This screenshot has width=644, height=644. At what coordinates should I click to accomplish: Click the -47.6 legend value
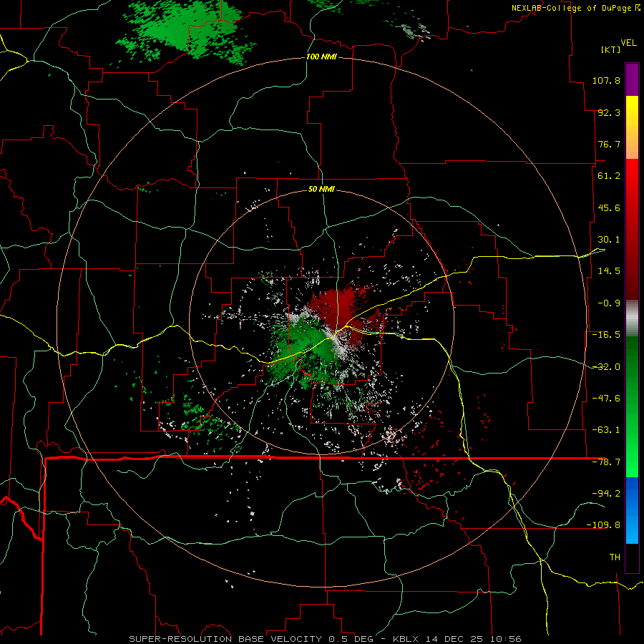[x=606, y=399]
